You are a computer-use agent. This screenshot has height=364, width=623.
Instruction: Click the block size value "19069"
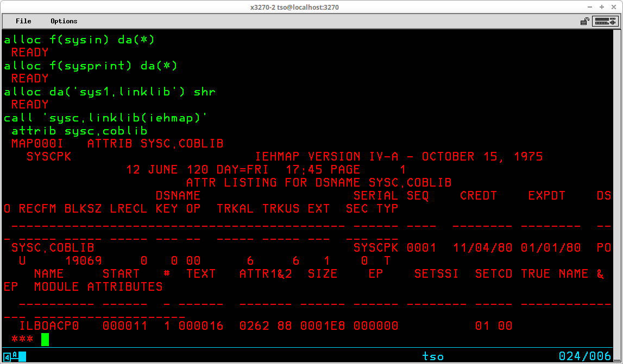(x=83, y=261)
